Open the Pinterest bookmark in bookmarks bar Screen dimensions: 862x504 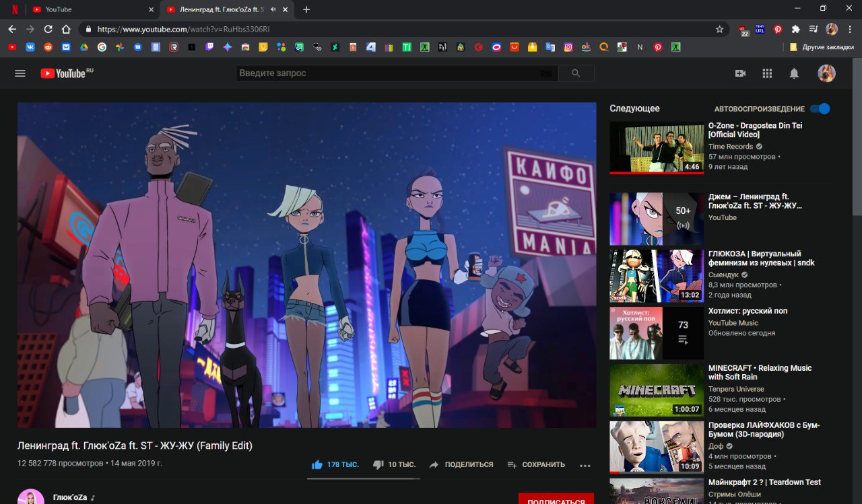coord(658,47)
